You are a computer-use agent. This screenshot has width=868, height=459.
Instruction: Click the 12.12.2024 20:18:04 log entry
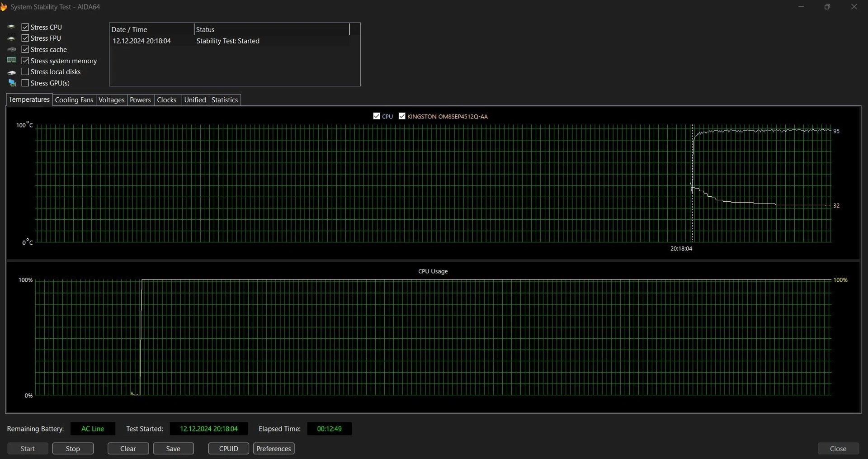point(142,41)
